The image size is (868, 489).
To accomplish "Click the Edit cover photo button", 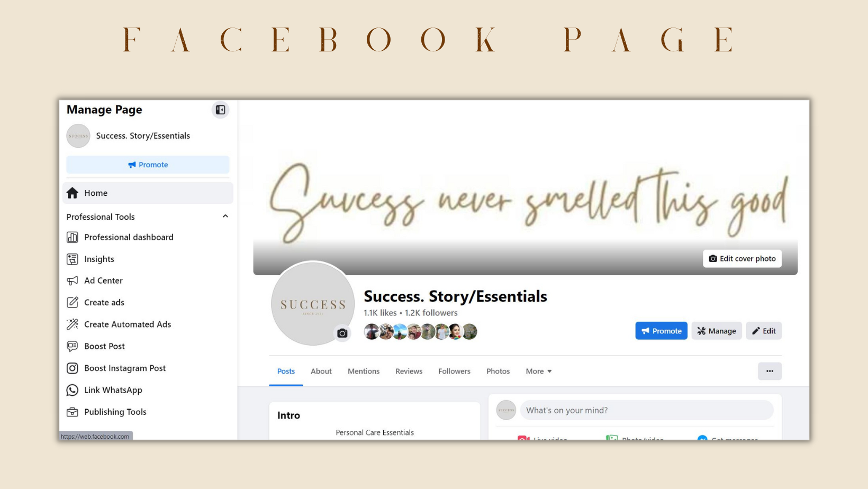I will tap(742, 258).
